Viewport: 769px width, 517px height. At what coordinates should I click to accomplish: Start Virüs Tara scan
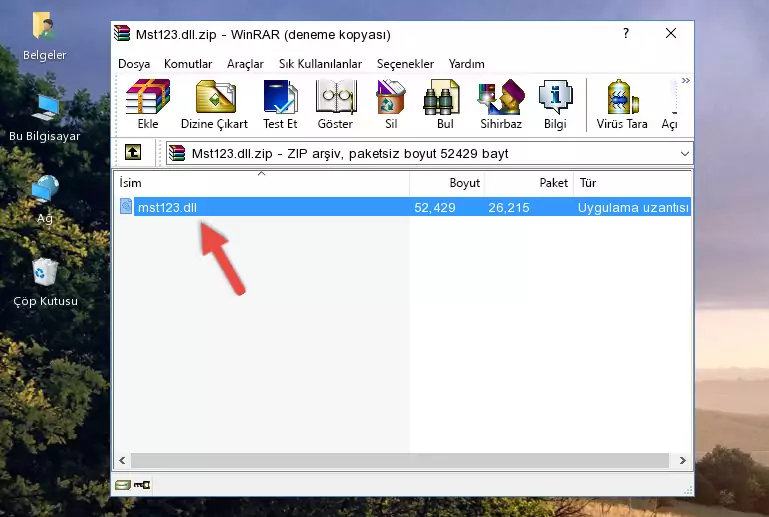[x=622, y=104]
